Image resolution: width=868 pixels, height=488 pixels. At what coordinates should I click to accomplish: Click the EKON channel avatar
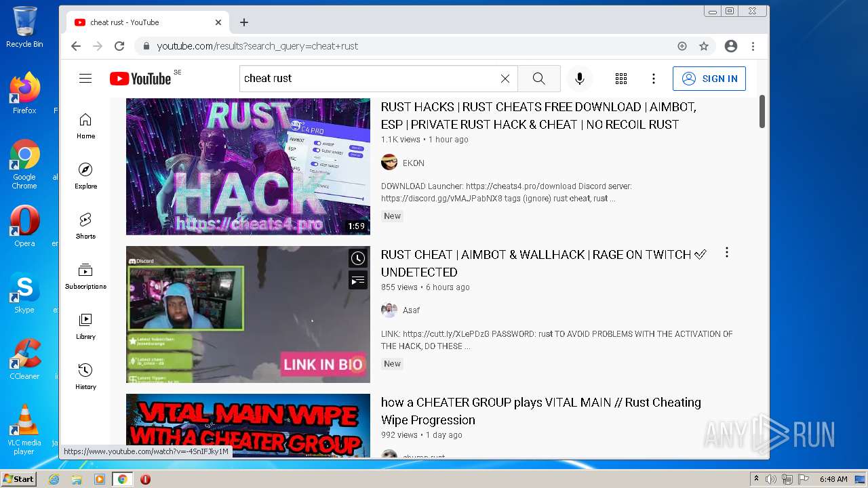pyautogui.click(x=389, y=162)
